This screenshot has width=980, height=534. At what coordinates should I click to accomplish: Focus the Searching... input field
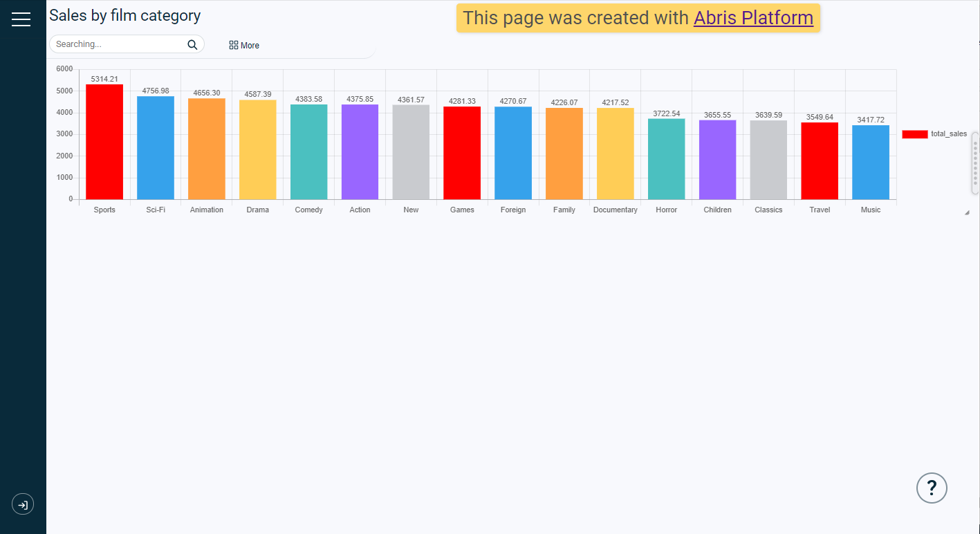pyautogui.click(x=118, y=44)
